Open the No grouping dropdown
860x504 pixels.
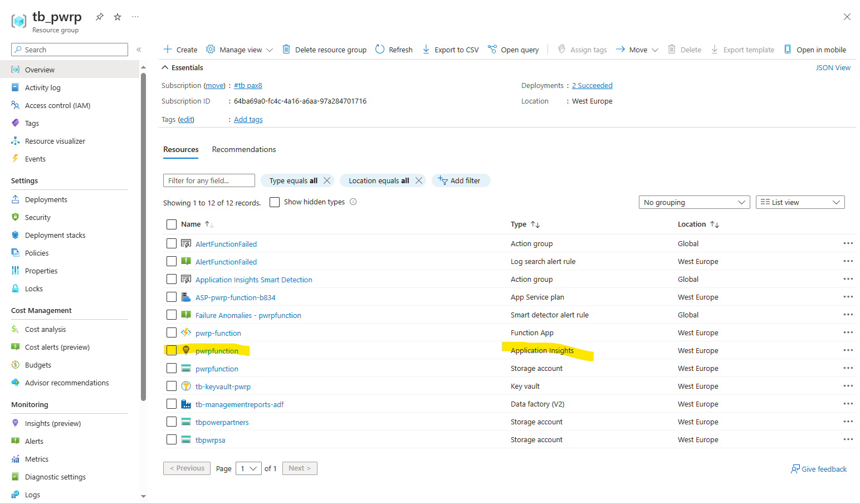point(695,202)
